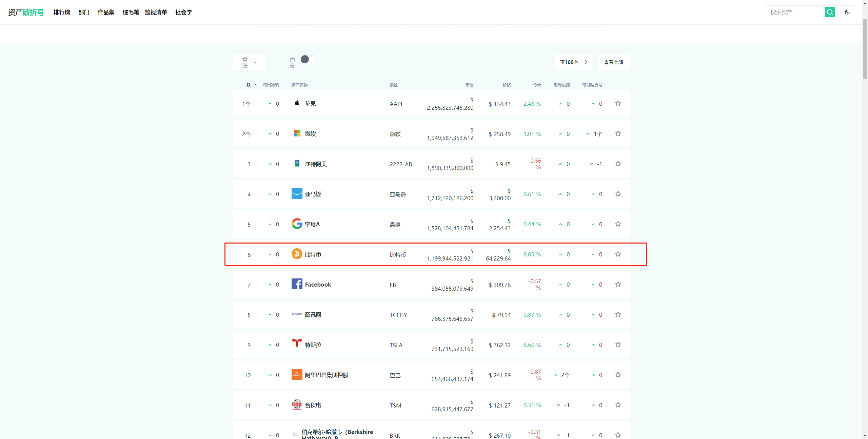
Task: Sort by 资产名称 column header
Action: click(x=299, y=85)
